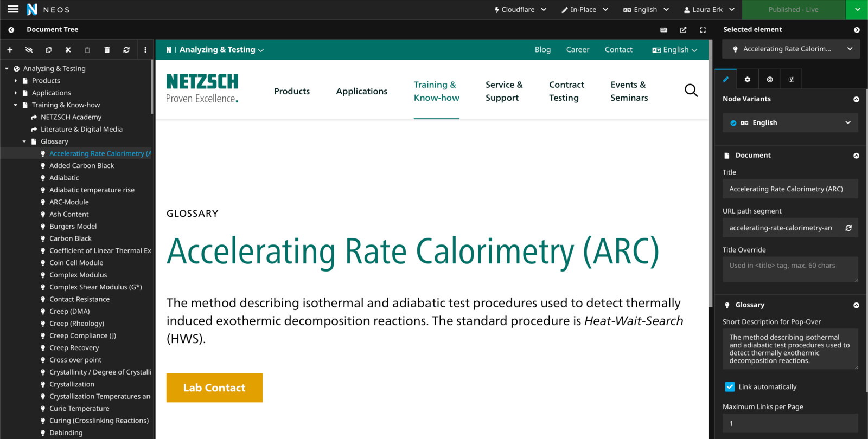The image size is (868, 439).
Task: Collapse the Glossary tree node
Action: 24,141
